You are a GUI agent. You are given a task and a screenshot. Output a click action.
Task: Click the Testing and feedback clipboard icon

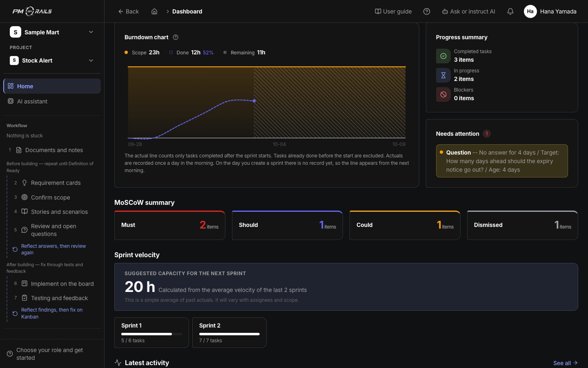24,298
